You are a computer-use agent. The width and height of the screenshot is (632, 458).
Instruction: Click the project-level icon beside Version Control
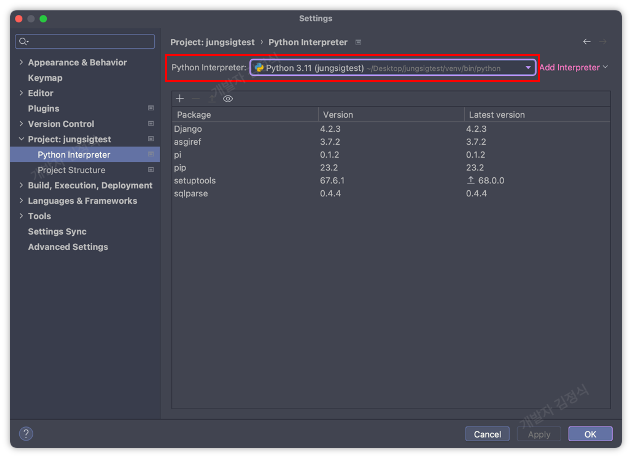click(151, 123)
